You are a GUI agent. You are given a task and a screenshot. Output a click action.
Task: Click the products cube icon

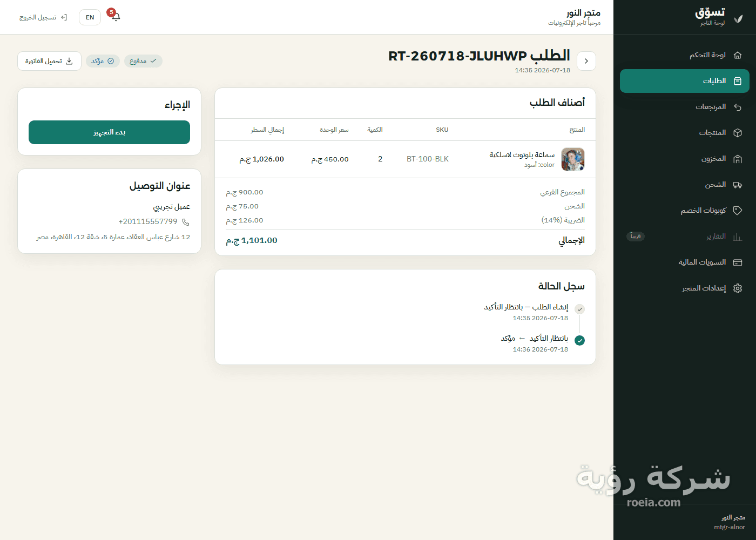click(x=738, y=133)
